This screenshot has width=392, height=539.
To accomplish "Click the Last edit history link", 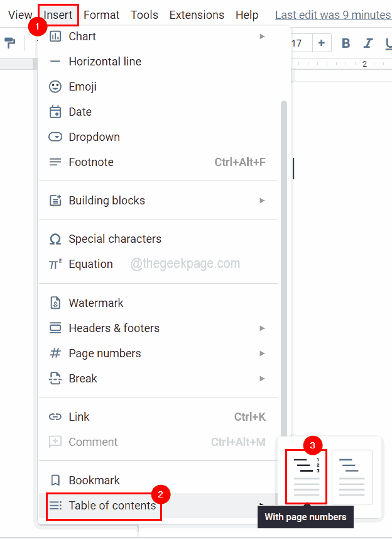I will [x=333, y=14].
